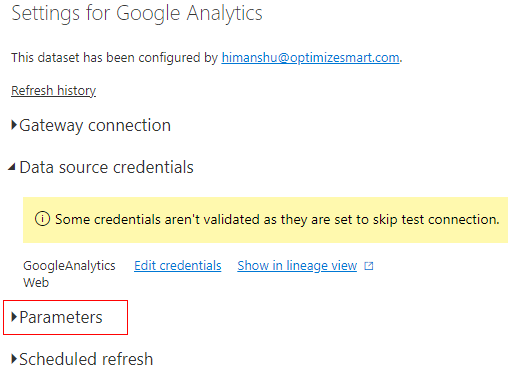This screenshot has width=508, height=392.
Task: Click the external link icon beside lineage view
Action: click(369, 266)
